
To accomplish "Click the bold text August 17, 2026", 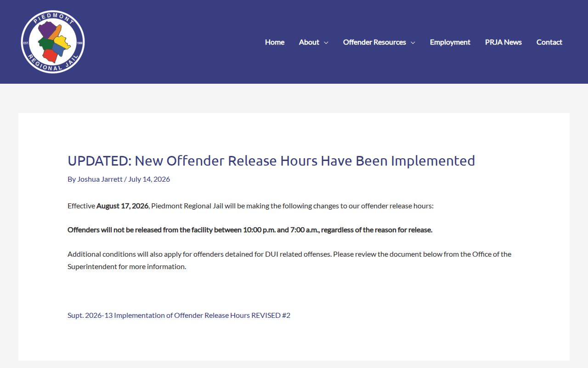I will click(x=122, y=206).
